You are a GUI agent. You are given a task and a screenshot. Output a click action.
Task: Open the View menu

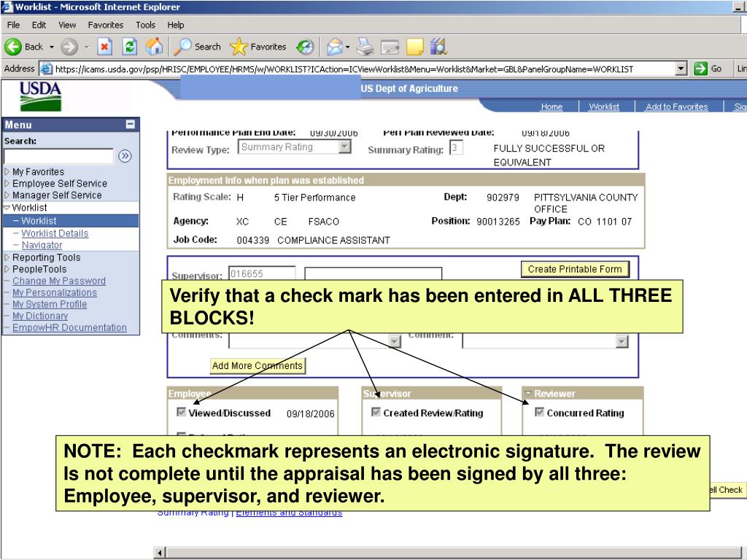tap(67, 25)
